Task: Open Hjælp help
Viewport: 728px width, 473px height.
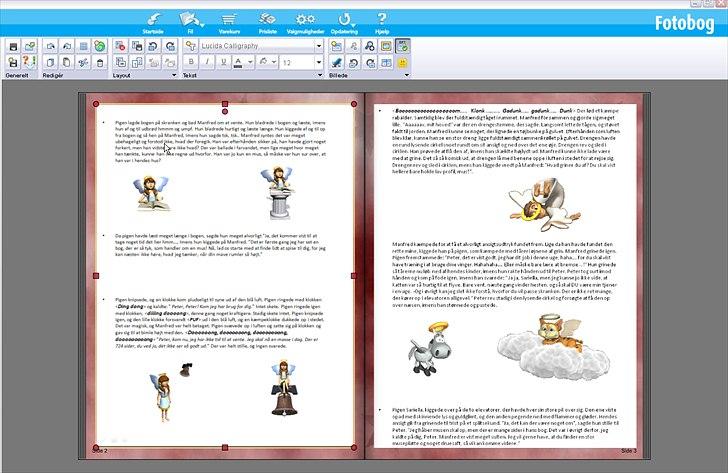Action: click(x=382, y=23)
